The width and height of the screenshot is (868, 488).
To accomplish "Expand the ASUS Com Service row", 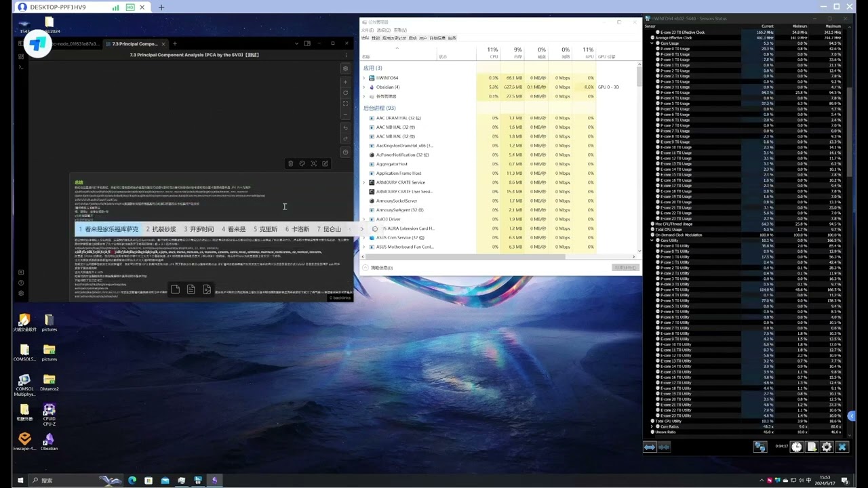I will click(364, 238).
